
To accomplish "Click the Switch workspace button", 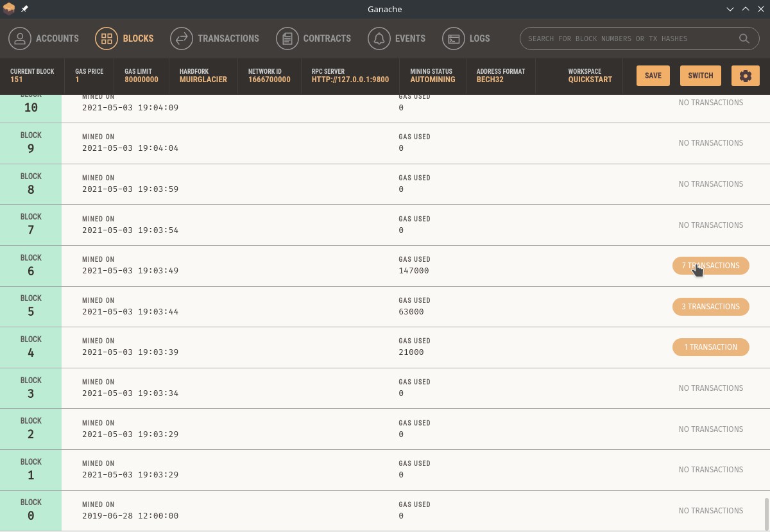I will click(701, 76).
